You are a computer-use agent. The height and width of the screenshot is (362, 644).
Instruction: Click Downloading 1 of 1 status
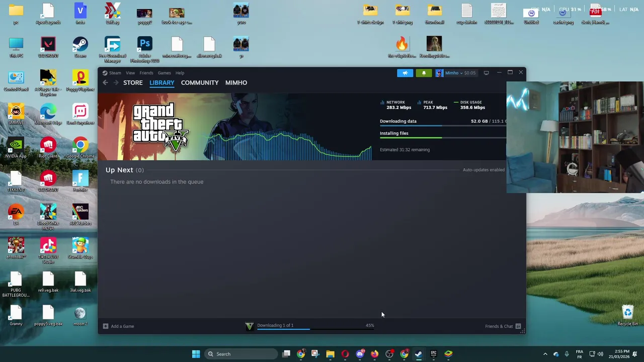[x=275, y=325]
